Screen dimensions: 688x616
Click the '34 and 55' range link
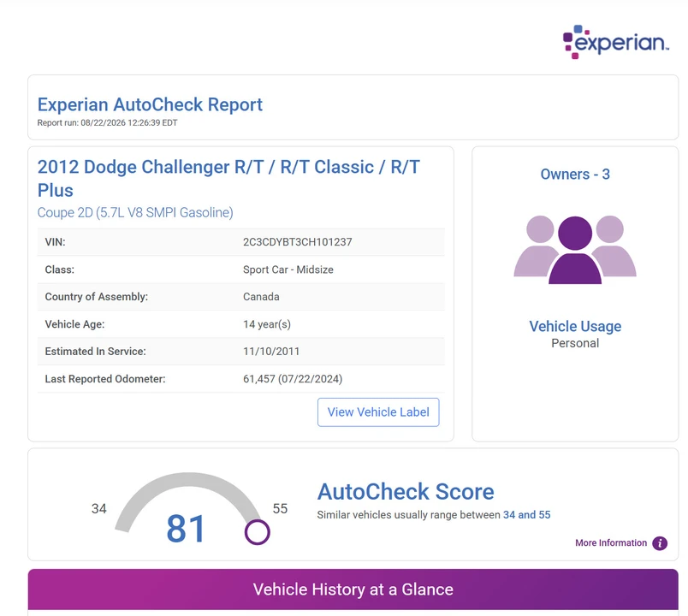click(526, 515)
